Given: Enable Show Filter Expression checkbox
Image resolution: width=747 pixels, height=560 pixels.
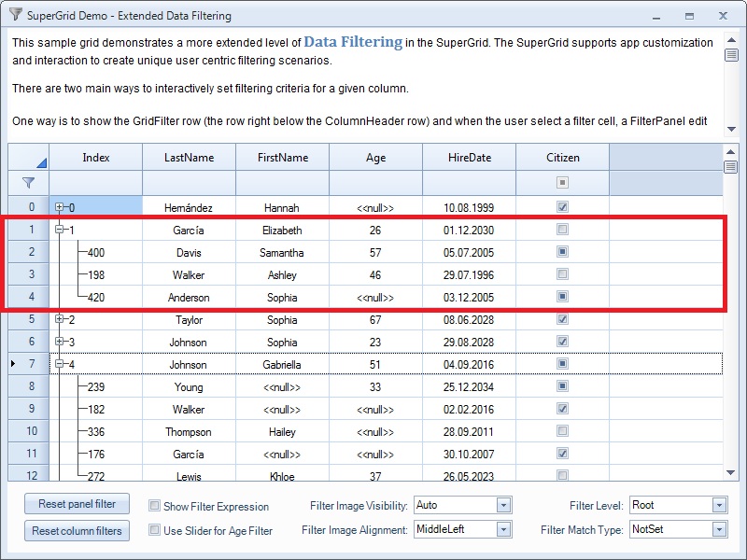Looking at the screenshot, I should click(155, 506).
